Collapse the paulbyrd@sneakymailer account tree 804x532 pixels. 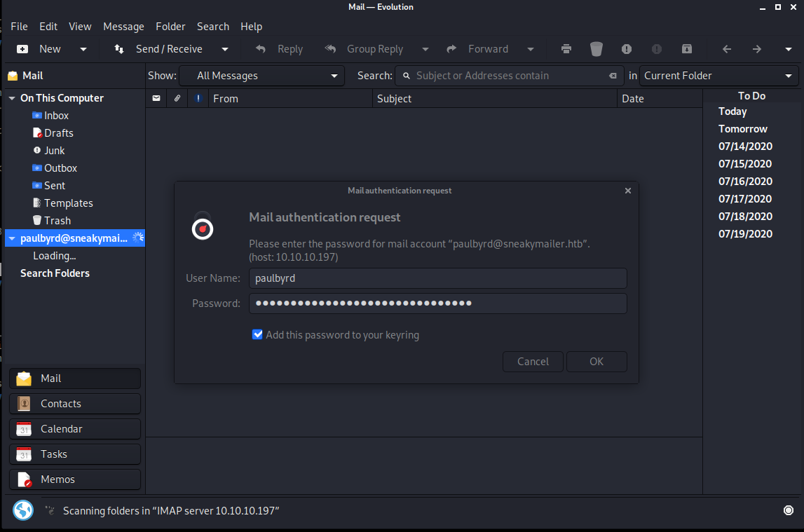pyautogui.click(x=12, y=238)
